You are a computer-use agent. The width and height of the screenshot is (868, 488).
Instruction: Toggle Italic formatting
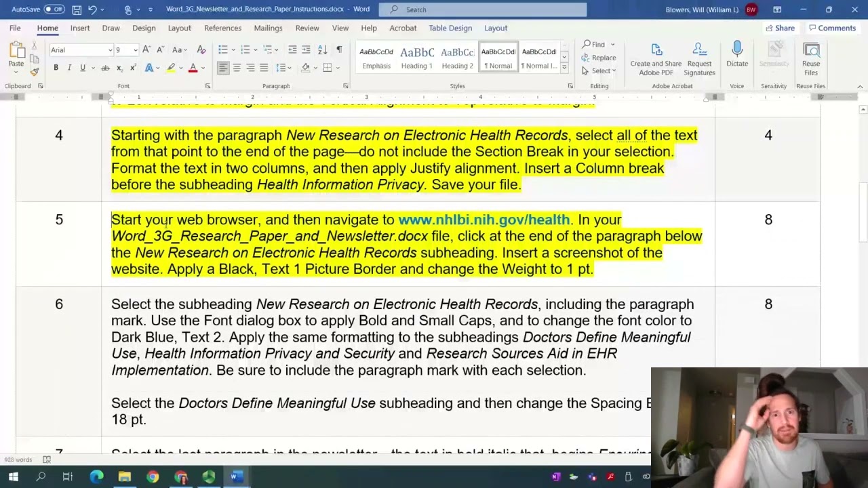tap(69, 68)
